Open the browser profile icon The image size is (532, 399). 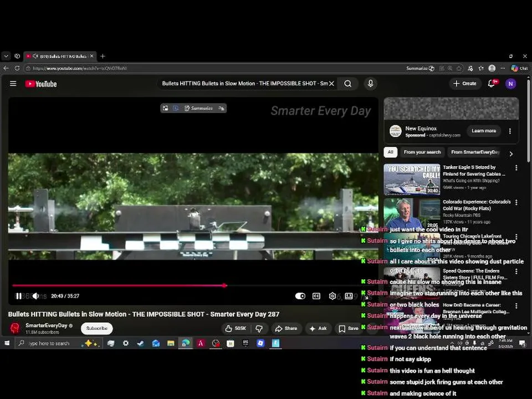point(492,68)
